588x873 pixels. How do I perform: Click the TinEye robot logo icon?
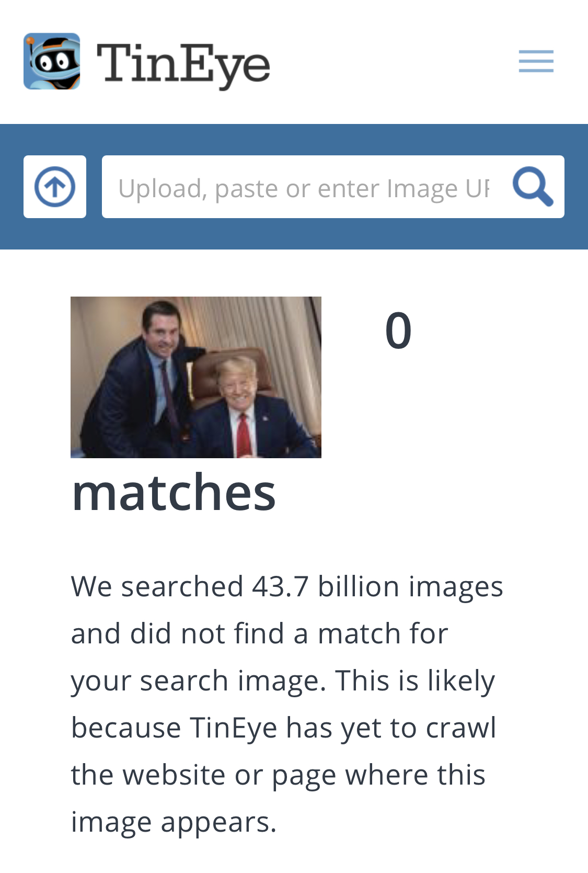(52, 62)
